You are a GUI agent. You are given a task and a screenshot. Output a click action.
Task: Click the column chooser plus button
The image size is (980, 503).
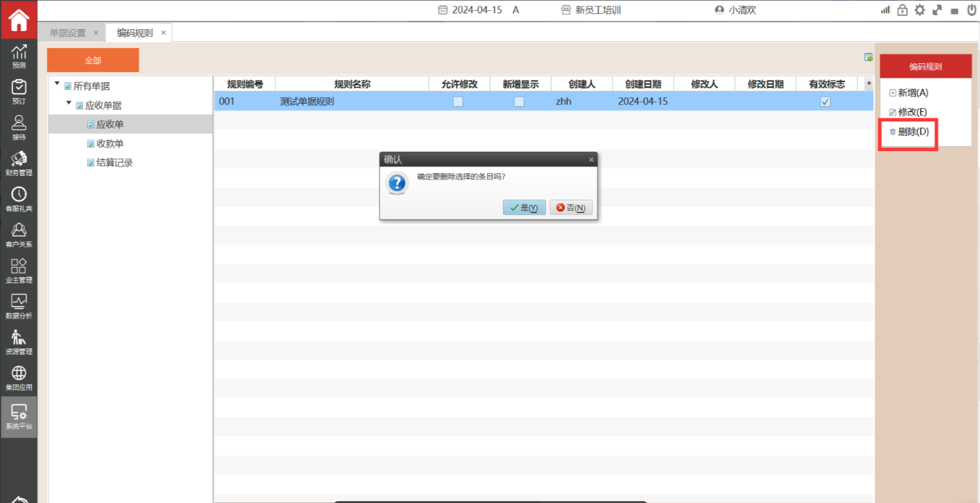coord(869,83)
